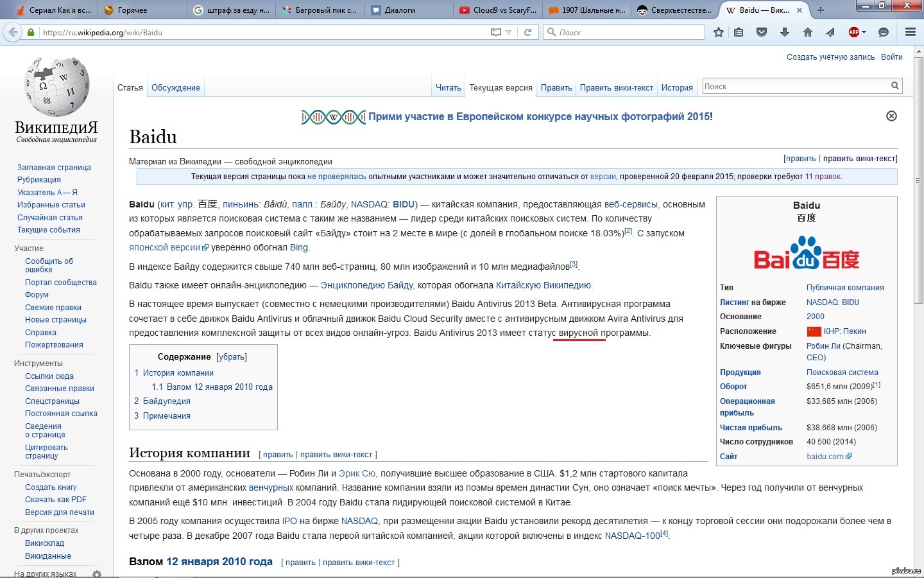Viewport: 924px width, 578px height.
Task: Select the Читать wiki tab
Action: point(449,88)
